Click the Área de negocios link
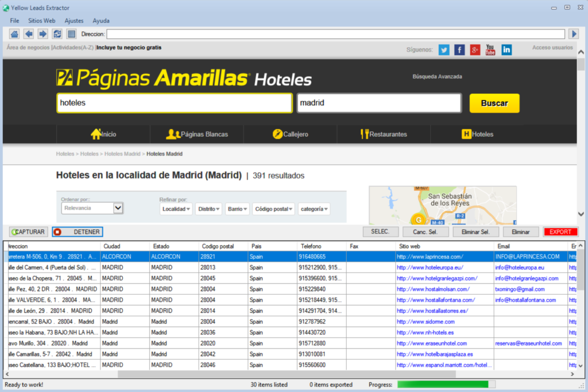Screen dimensions: 588x392 28,48
